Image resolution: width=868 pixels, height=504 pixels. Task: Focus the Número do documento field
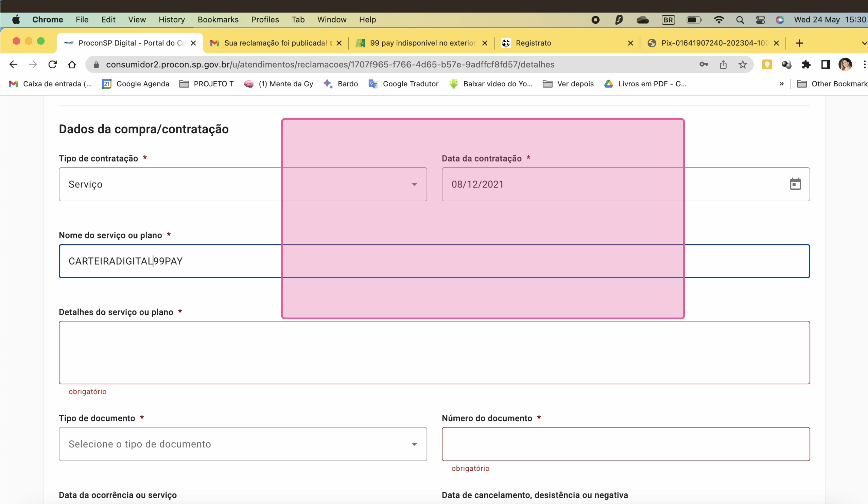click(x=626, y=444)
